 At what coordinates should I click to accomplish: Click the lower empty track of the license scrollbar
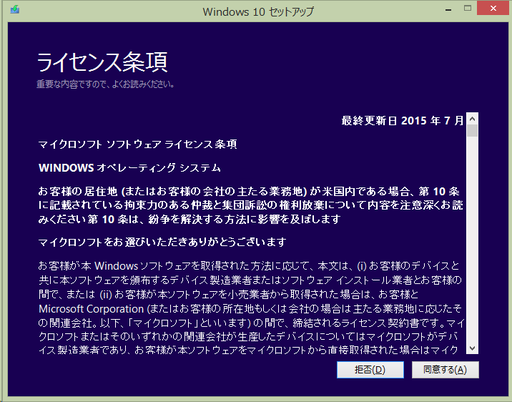point(472,240)
